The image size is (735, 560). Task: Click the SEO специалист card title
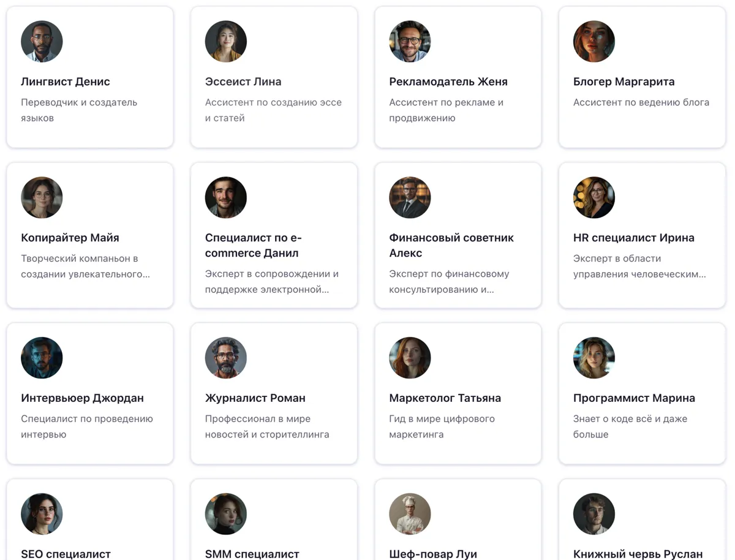pyautogui.click(x=66, y=553)
